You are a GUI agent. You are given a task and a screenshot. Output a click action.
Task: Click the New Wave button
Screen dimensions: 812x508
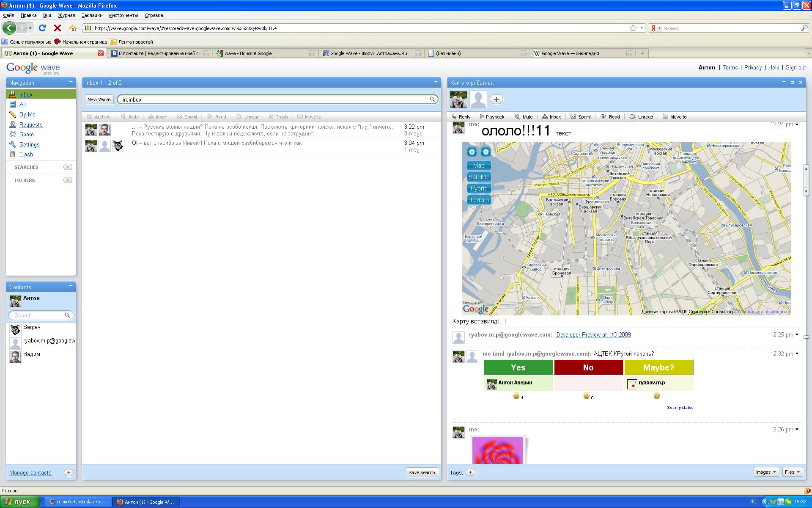[99, 99]
